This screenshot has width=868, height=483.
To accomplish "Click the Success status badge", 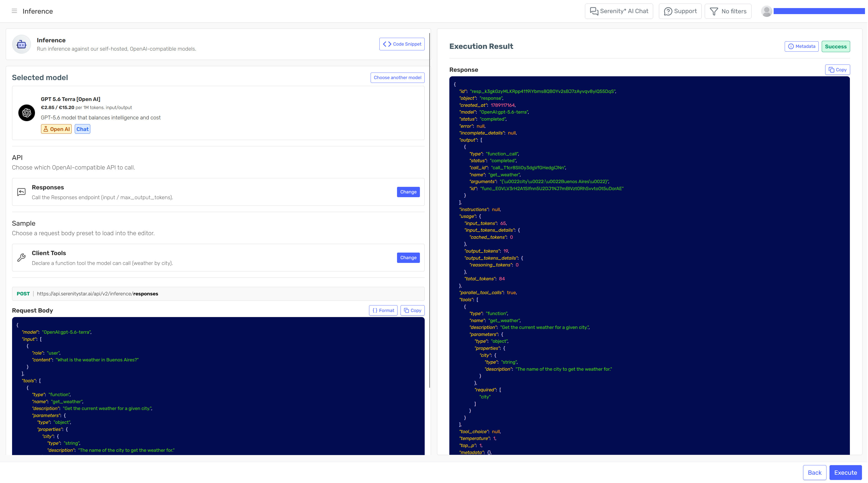I will [835, 47].
